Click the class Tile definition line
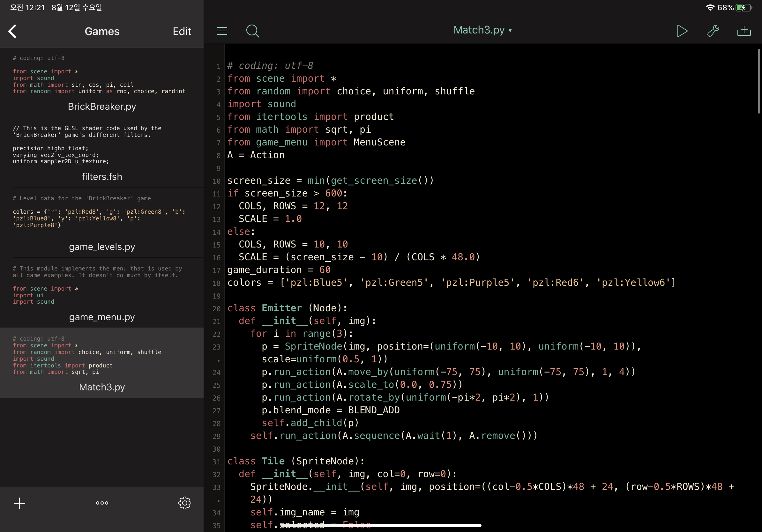Screen dimensions: 762x532 point(295,462)
